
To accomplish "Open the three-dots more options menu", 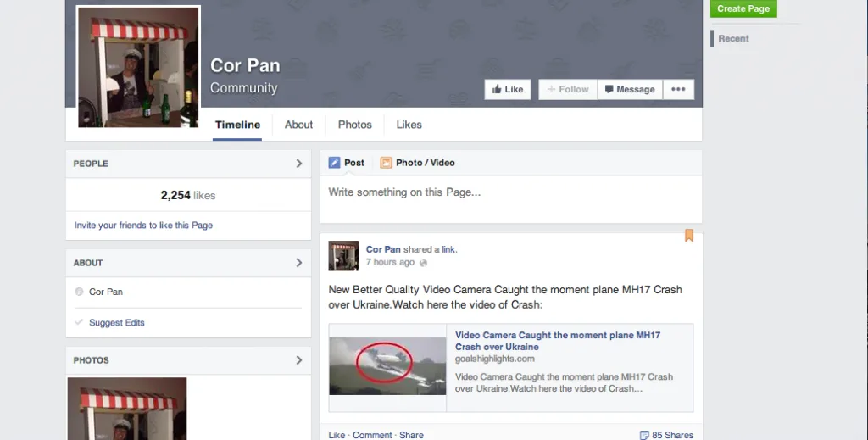I will click(x=678, y=89).
